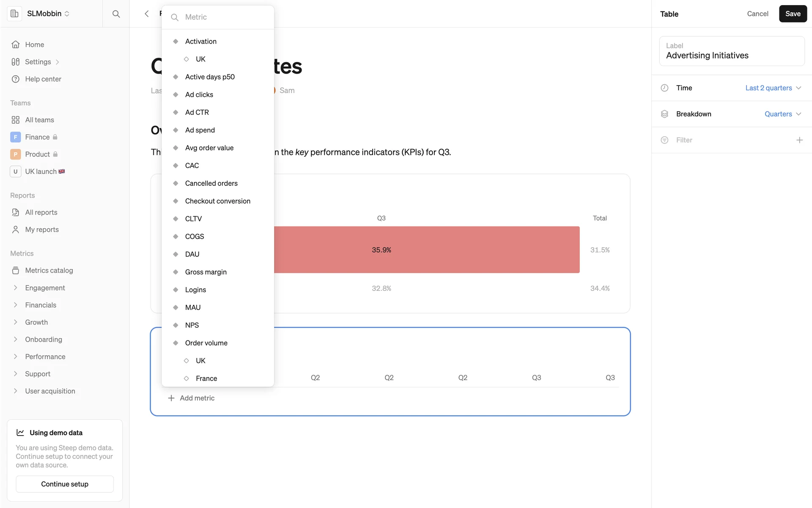This screenshot has height=508, width=812.
Task: Select Ad spend from metric list
Action: 200,130
